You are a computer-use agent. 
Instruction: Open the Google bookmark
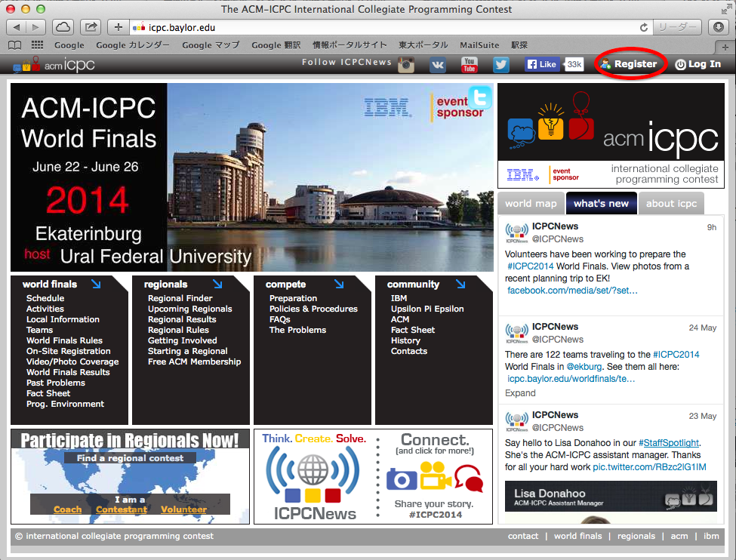[69, 45]
